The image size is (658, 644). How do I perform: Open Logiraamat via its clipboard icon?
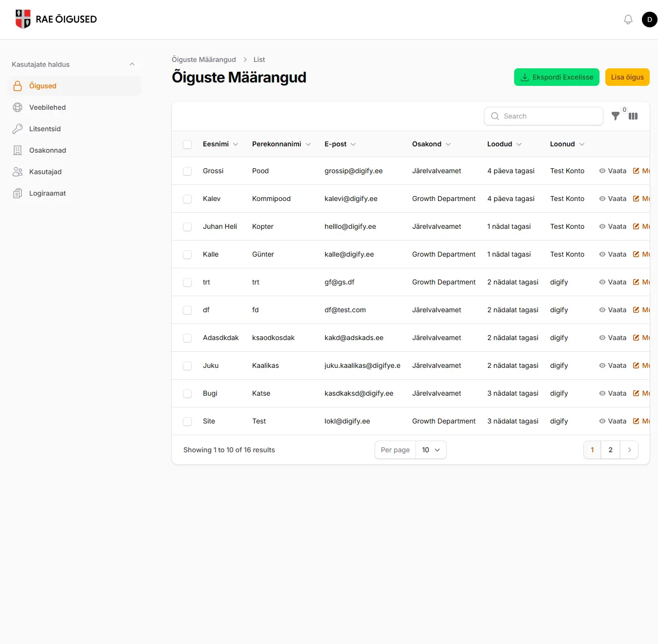pyautogui.click(x=18, y=193)
